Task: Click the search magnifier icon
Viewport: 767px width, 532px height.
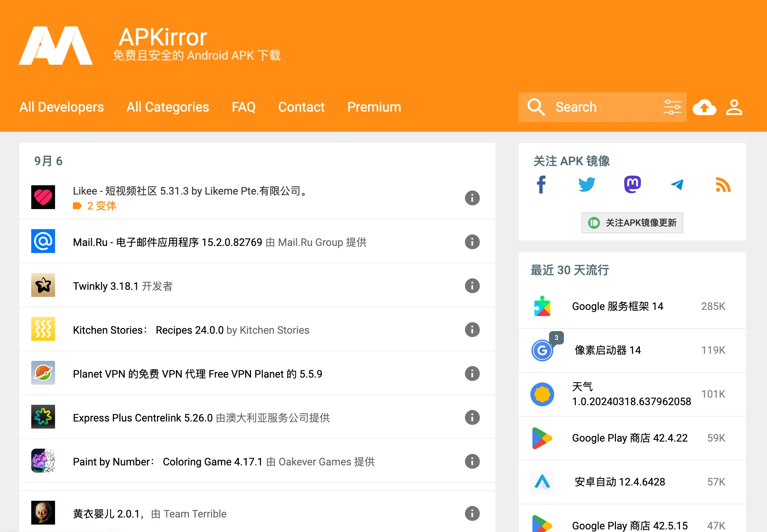Action: pos(536,107)
